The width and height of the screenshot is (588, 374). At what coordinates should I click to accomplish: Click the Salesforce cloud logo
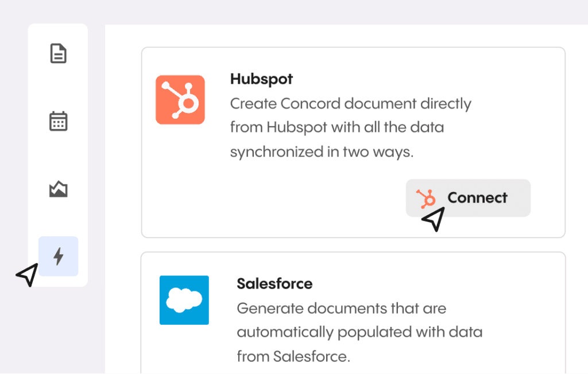coord(184,300)
